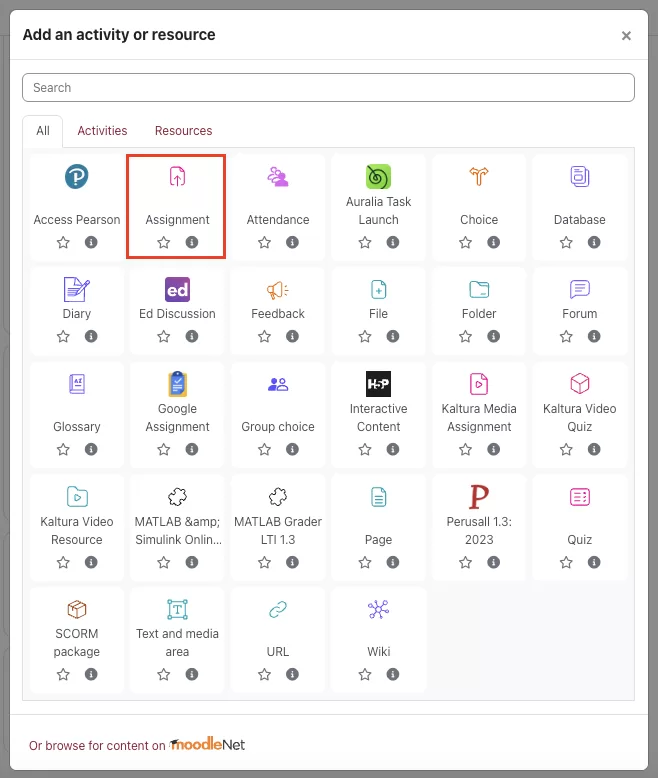Switch to the Activities tab
Image resolution: width=658 pixels, height=778 pixels.
point(102,131)
